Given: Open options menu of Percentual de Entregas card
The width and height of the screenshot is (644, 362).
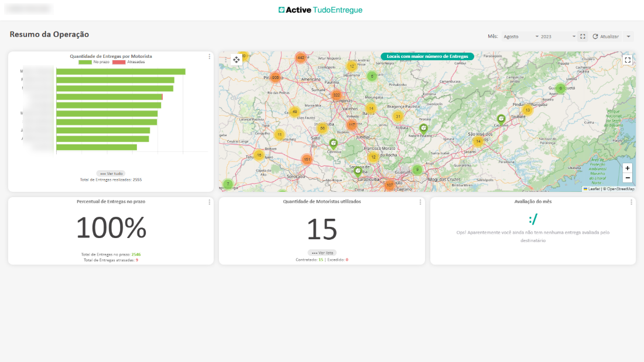Looking at the screenshot, I should tap(210, 202).
